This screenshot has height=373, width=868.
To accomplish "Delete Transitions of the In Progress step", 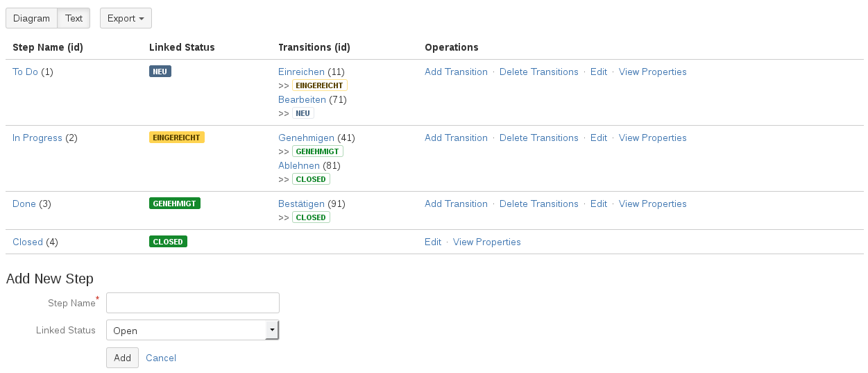I will click(x=538, y=138).
